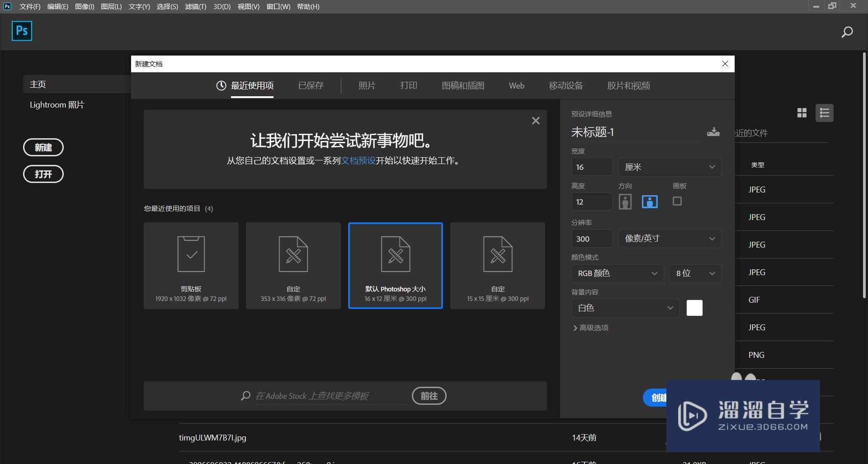Open the width unit 厘米 dropdown
The image size is (868, 464).
point(670,167)
